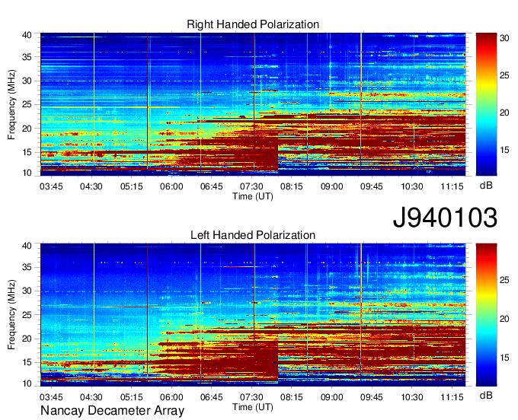Viewport: 518px width, 420px height.
Task: Click "04:30" time tick on Right Handed plot
Action: click(x=91, y=186)
